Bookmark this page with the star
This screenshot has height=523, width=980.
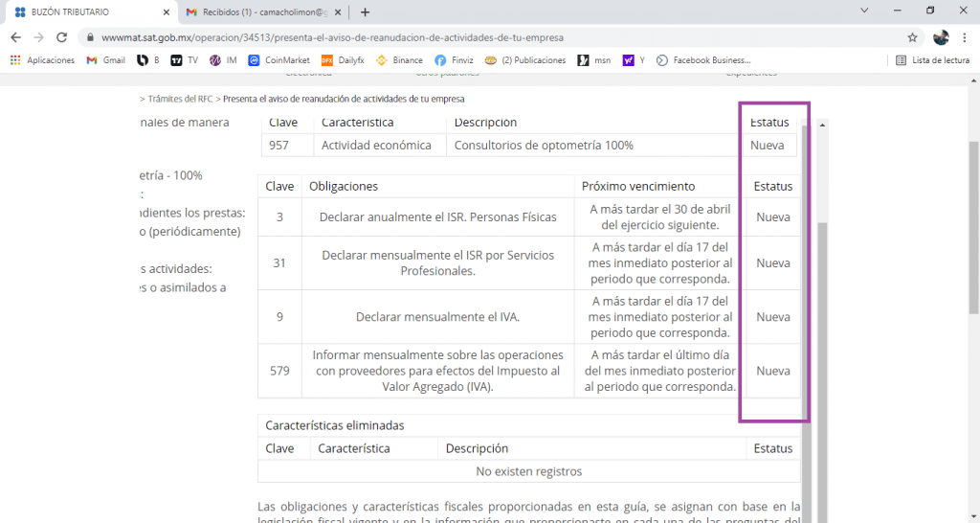(x=912, y=37)
